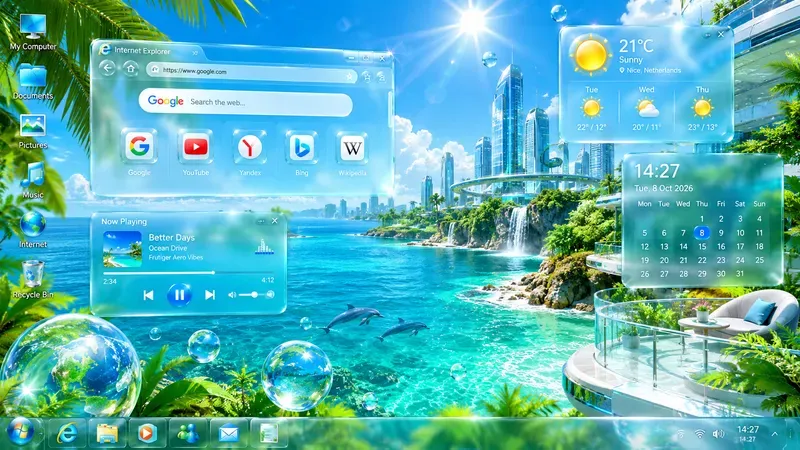The width and height of the screenshot is (800, 450).
Task: Mute the music player speaker icon
Action: [232, 295]
